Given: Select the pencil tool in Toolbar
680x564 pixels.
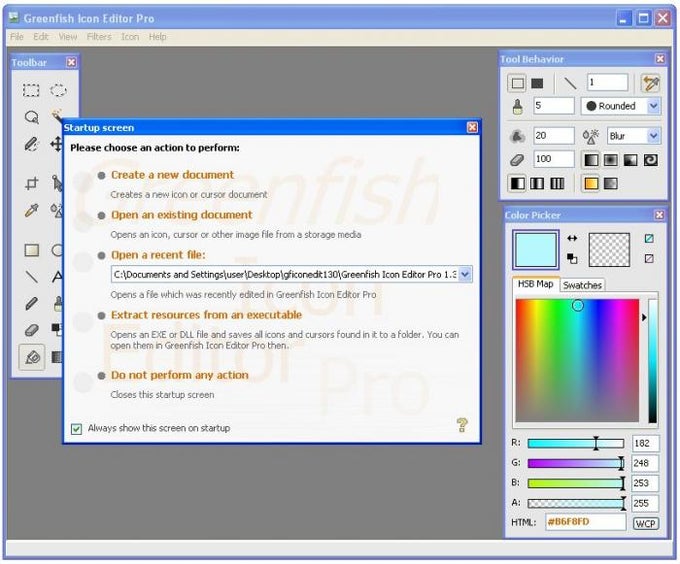Looking at the screenshot, I should (31, 303).
